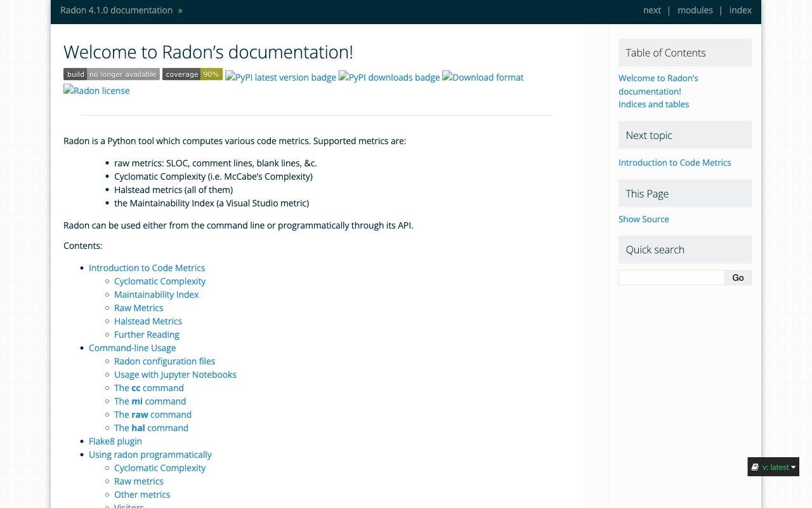Open Halstead Metrics contents link

(x=148, y=321)
